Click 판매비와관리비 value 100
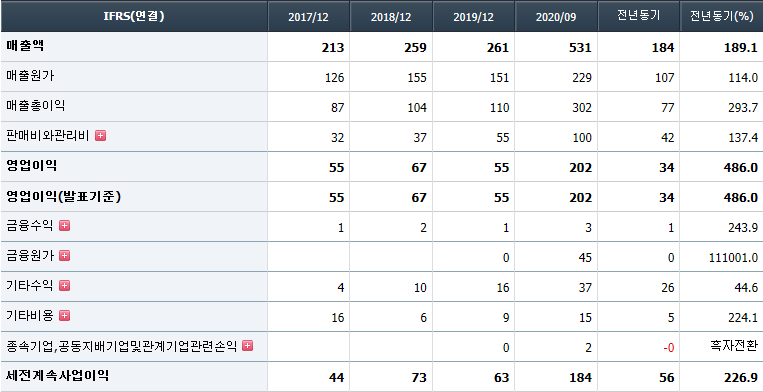This screenshot has width=763, height=392. (x=582, y=138)
